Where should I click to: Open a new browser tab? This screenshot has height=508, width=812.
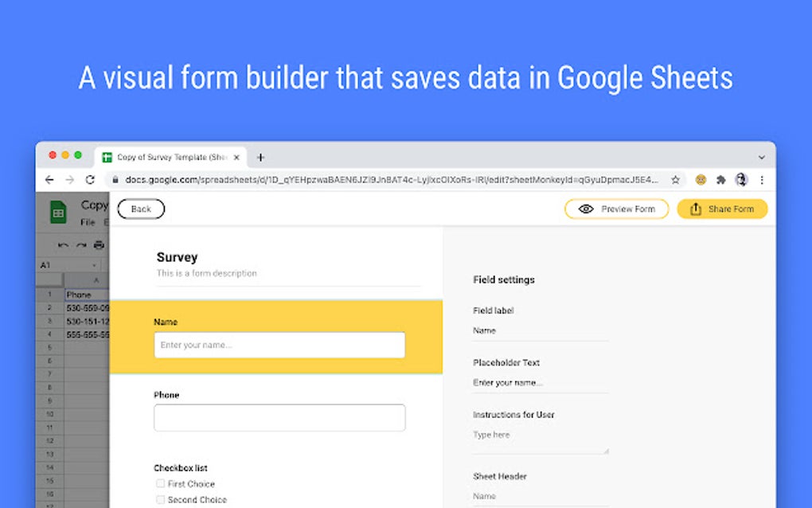pos(260,158)
